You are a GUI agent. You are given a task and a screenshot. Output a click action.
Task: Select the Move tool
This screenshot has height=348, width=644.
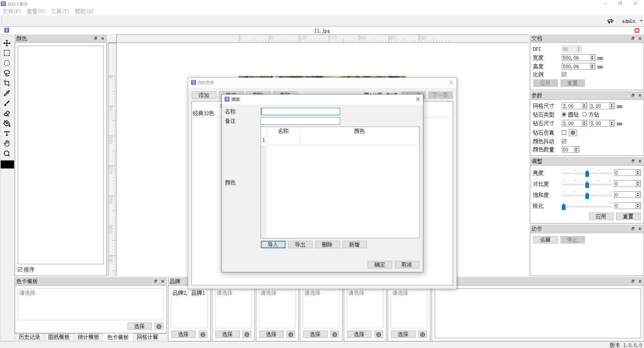click(x=7, y=43)
